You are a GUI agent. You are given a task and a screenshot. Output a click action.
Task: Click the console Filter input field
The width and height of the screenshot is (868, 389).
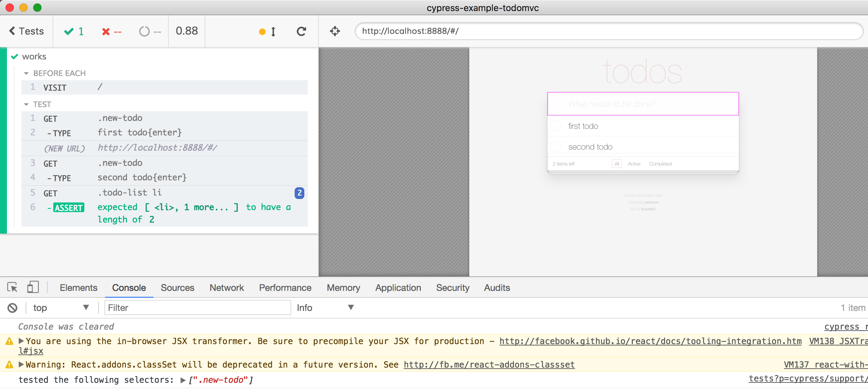(x=197, y=308)
